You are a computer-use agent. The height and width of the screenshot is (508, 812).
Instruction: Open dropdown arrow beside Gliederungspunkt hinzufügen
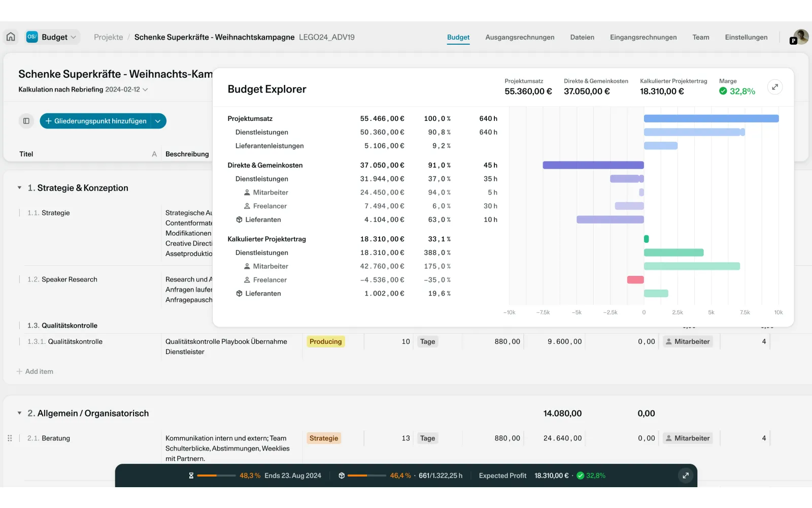click(158, 121)
